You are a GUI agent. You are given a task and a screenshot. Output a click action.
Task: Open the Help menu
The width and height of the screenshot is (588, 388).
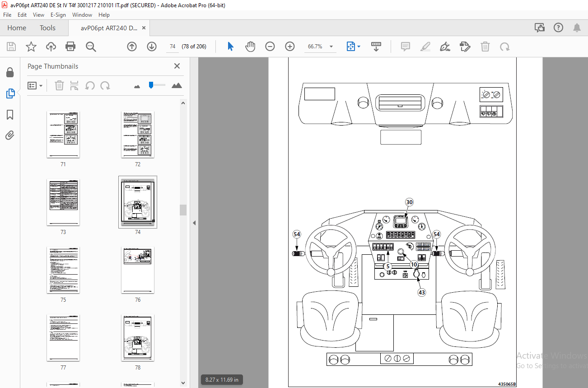[104, 15]
